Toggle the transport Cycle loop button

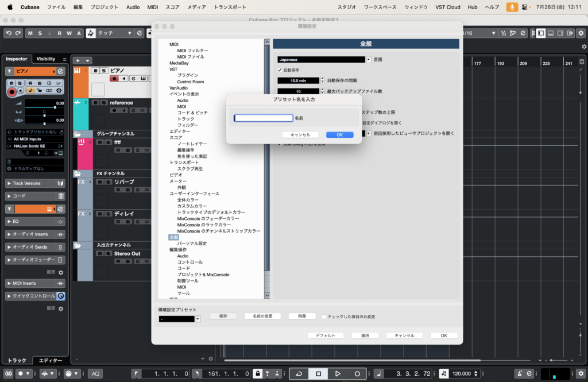click(299, 373)
